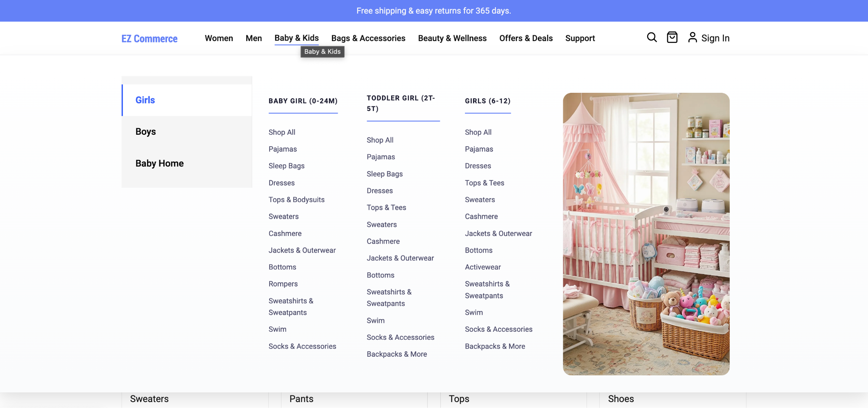Viewport: 868px width, 408px height.
Task: Open Shop All under Baby Girl (0-24M)
Action: tap(281, 132)
